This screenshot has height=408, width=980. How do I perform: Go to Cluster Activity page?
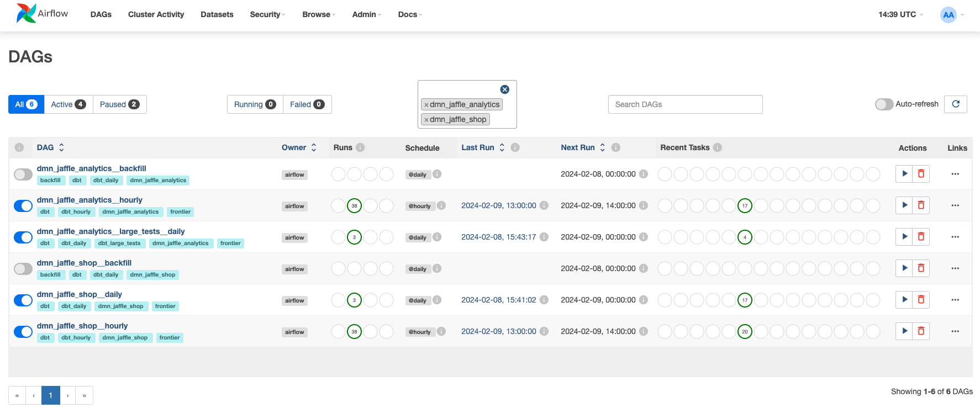coord(156,14)
